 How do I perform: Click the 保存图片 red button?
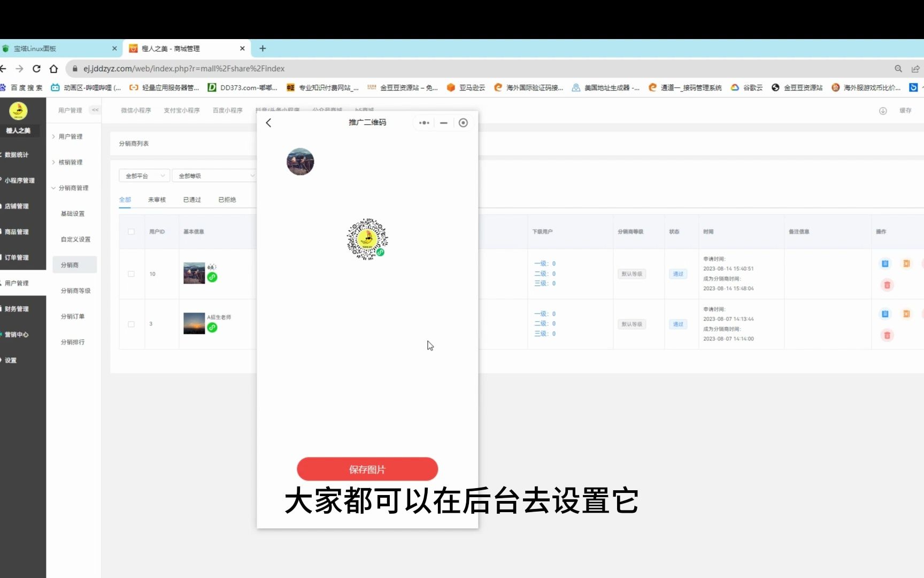[367, 469]
